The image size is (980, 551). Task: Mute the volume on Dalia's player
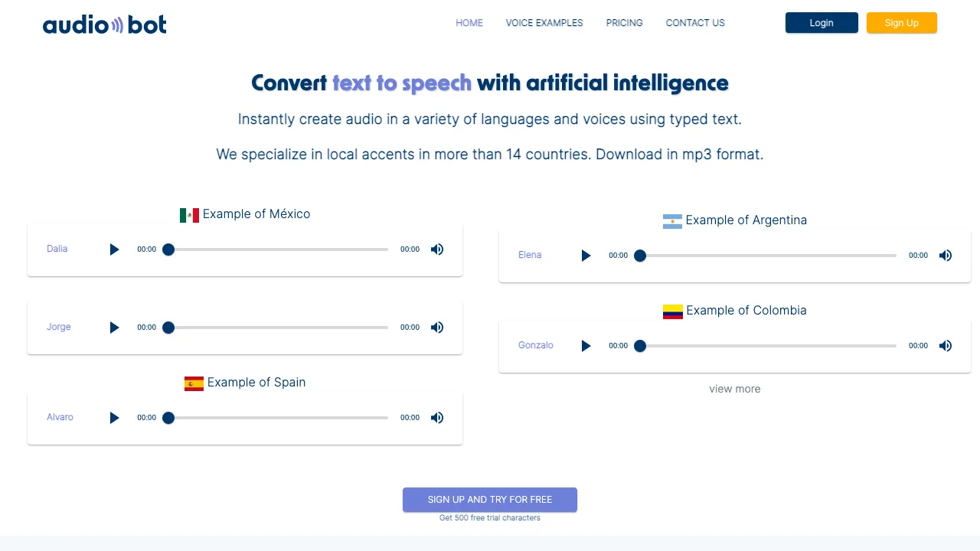point(436,249)
